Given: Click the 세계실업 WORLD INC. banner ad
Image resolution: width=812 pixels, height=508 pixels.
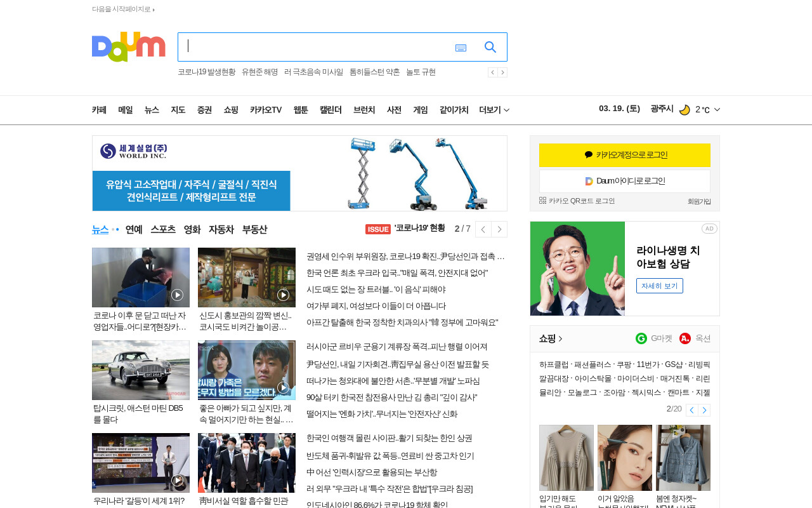Looking at the screenshot, I should pyautogui.click(x=299, y=173).
